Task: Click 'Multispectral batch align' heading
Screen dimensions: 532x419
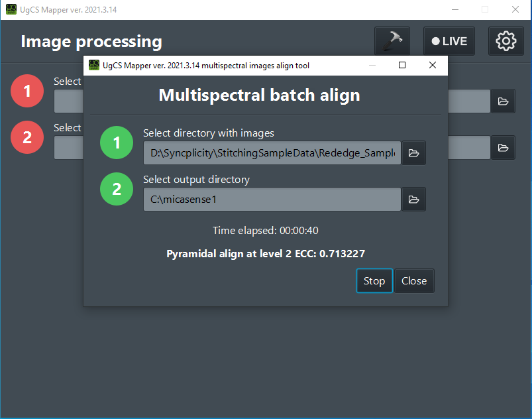Action: 260,95
